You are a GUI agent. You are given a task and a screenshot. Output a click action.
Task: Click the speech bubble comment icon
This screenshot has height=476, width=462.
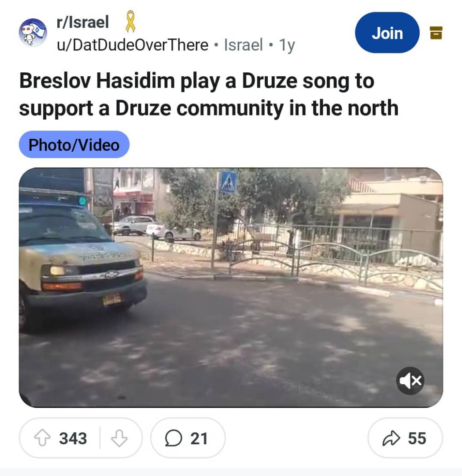pyautogui.click(x=174, y=438)
